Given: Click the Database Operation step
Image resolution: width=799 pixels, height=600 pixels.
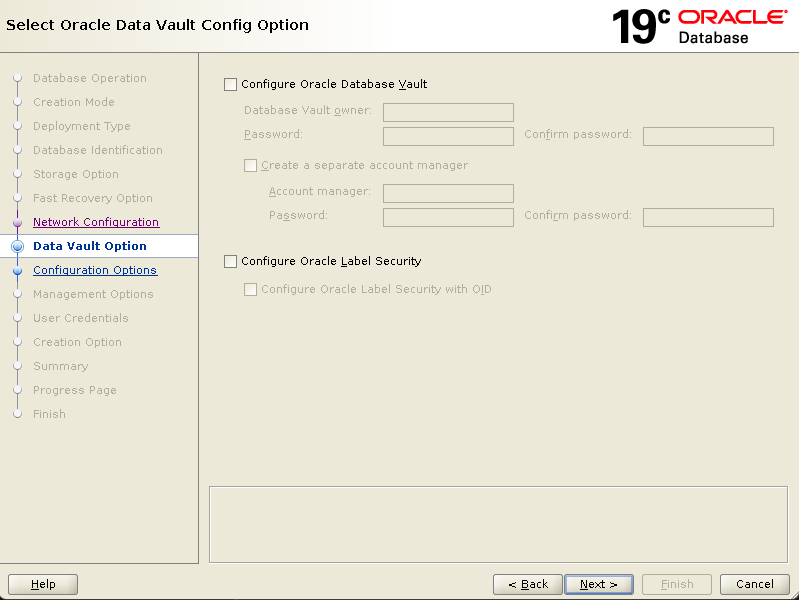Looking at the screenshot, I should [90, 78].
